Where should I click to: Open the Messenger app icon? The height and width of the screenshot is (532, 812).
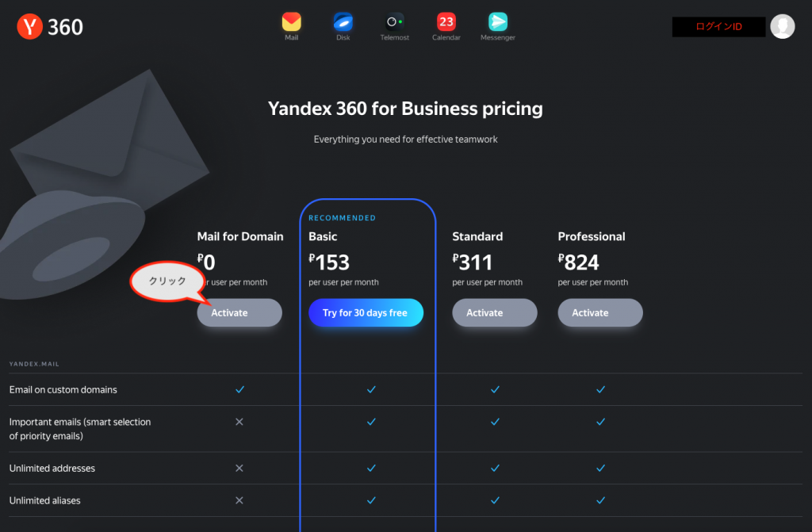point(498,21)
